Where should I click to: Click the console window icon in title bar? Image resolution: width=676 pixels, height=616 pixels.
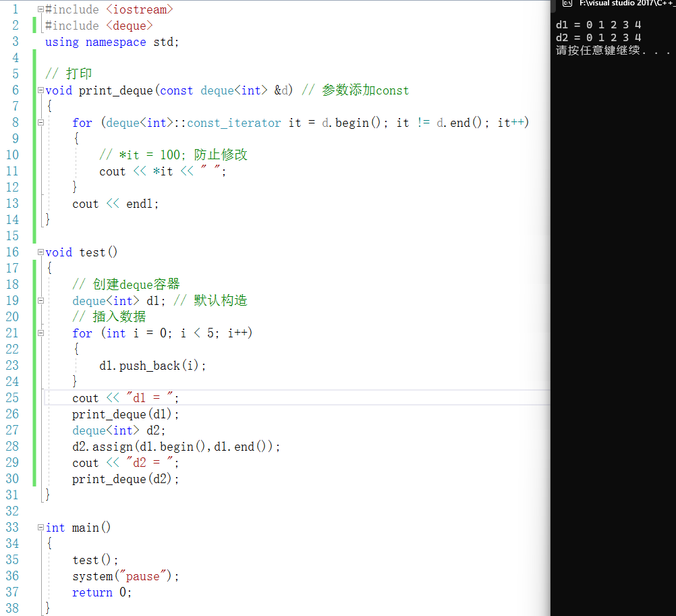tap(567, 3)
